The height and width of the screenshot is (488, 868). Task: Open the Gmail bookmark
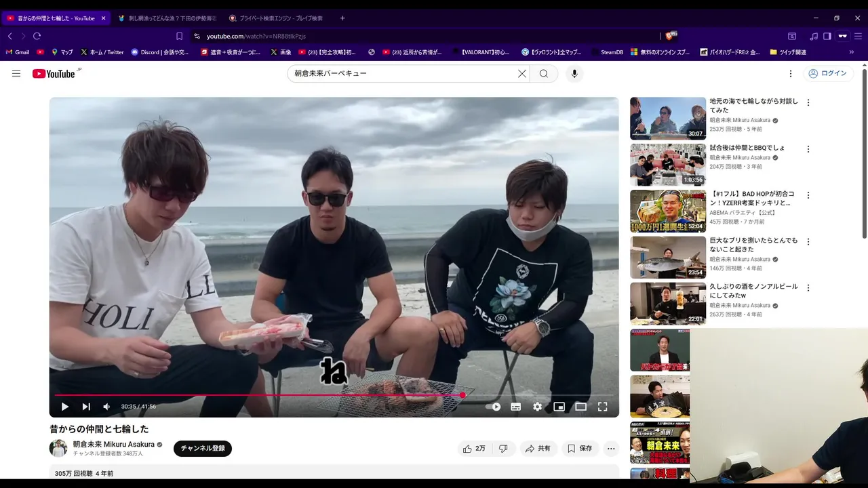[18, 52]
